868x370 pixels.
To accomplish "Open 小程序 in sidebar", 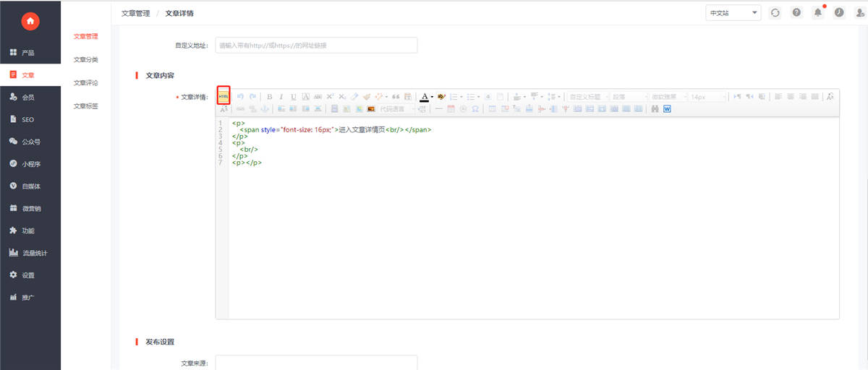I will (x=30, y=164).
